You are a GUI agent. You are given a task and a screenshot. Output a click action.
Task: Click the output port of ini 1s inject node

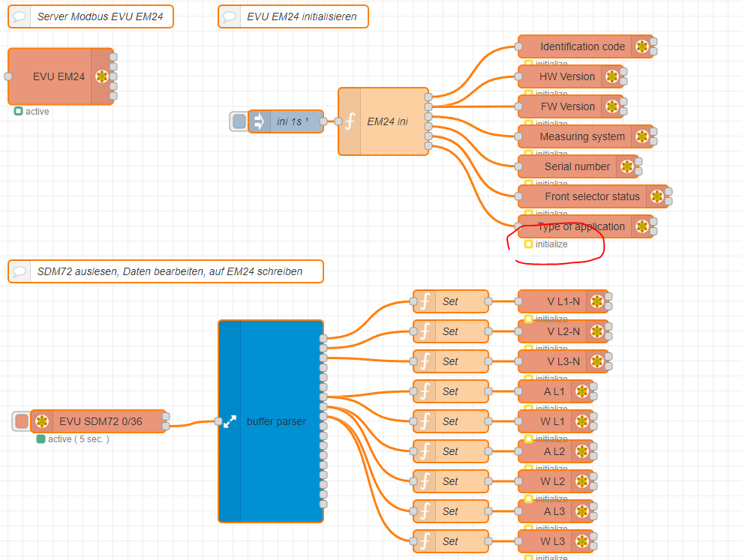coord(323,121)
